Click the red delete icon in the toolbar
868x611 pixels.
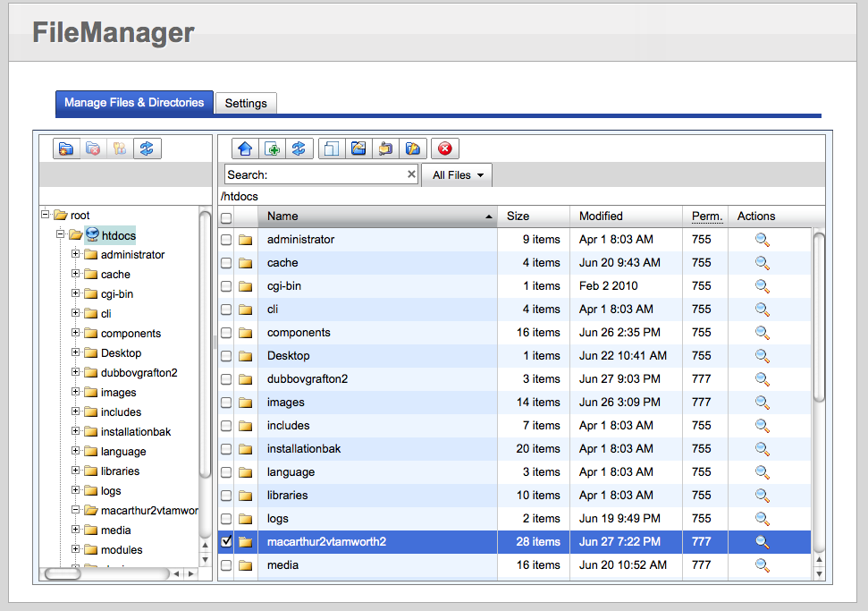tap(444, 149)
